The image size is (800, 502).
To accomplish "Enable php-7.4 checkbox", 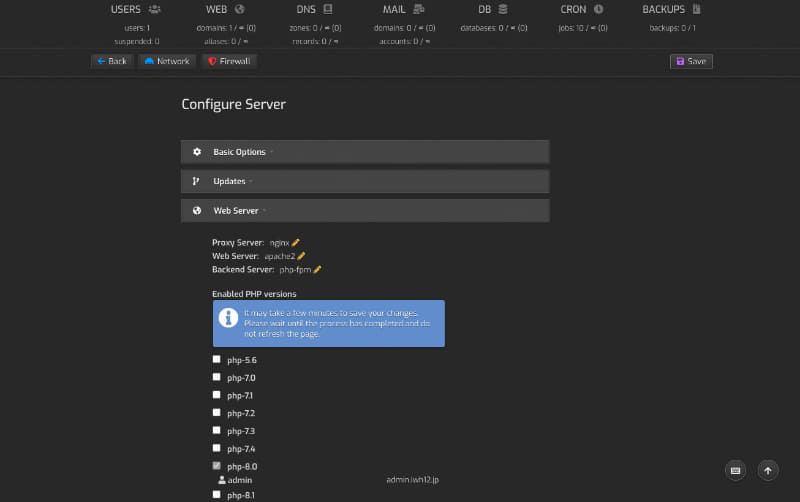I will coord(216,448).
